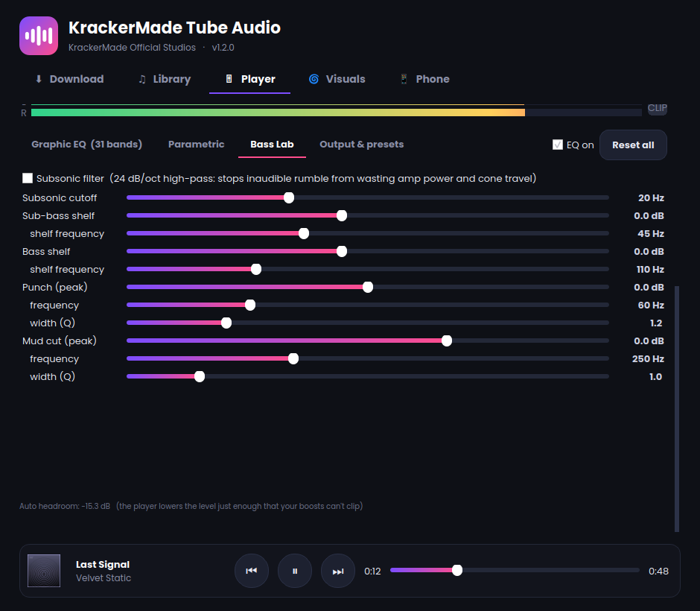Open the Library tab
Viewport: 700px width, 611px height.
pyautogui.click(x=165, y=79)
